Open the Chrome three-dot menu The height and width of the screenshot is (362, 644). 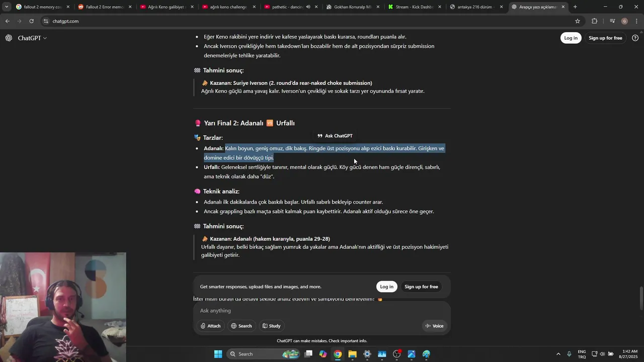(637, 21)
